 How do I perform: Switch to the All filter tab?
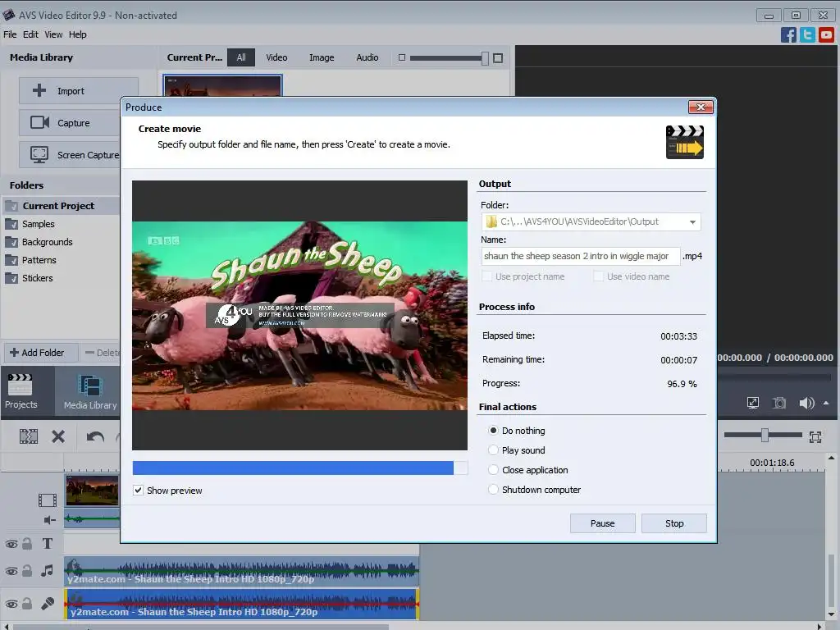[x=241, y=57]
